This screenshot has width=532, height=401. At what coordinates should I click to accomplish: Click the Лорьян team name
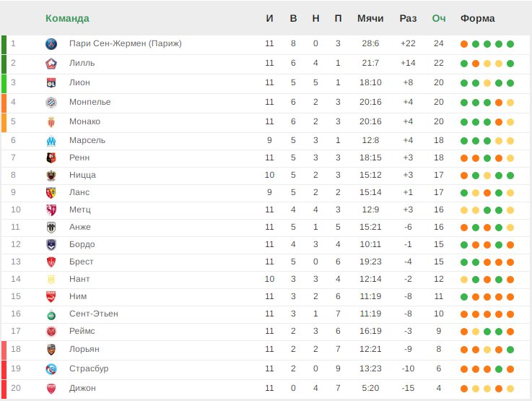[84, 350]
